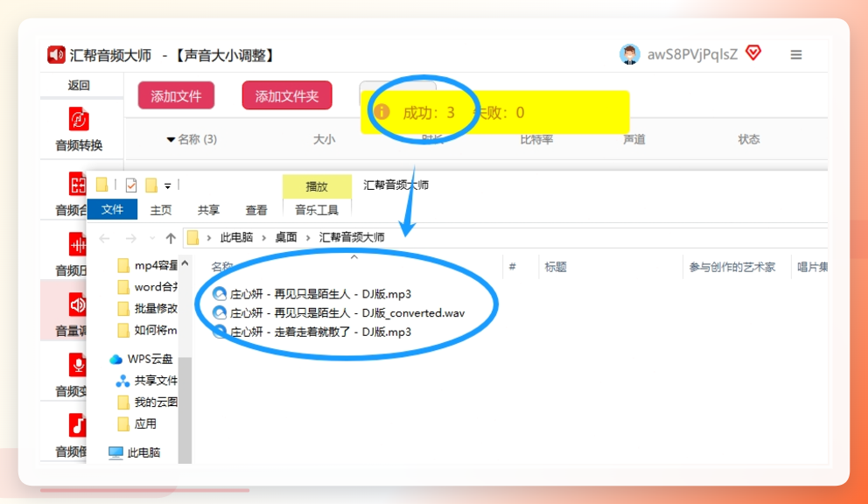Click the Explorer back arrow
The height and width of the screenshot is (504, 868).
click(104, 238)
